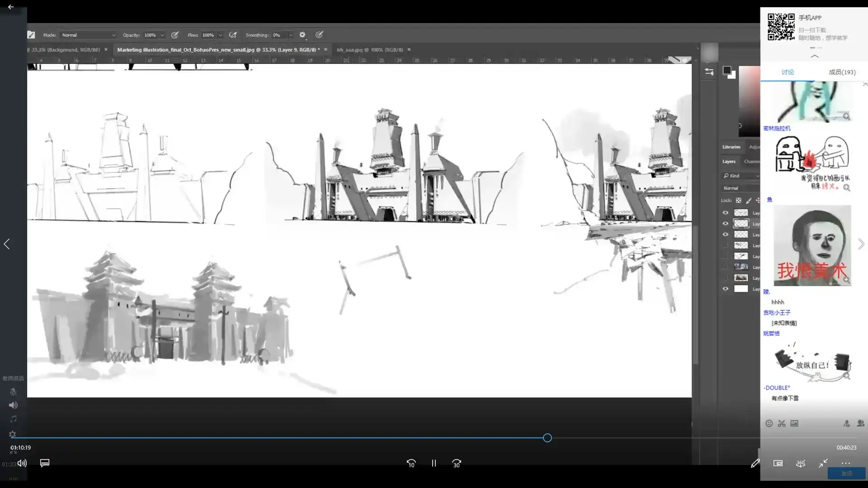
Task: Hide the bottom white layer eye icon
Action: (725, 289)
